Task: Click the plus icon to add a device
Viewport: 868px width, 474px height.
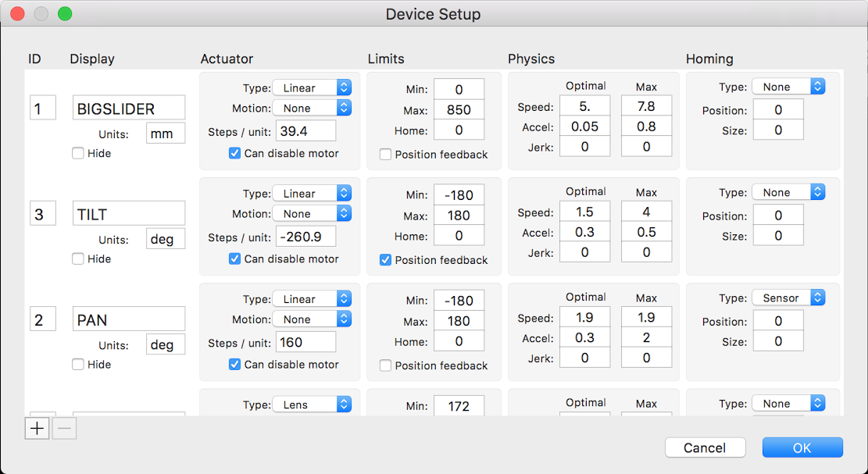Action: click(x=37, y=428)
